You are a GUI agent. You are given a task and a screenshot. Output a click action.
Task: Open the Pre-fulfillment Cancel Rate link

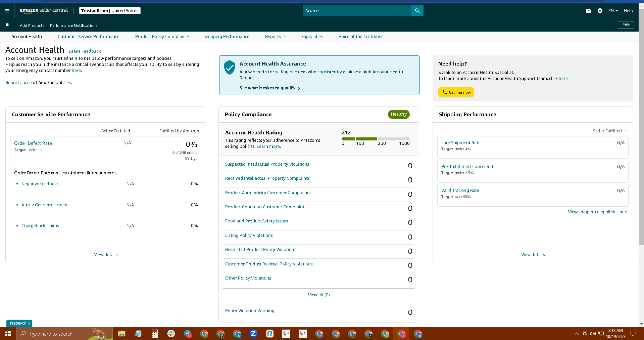pyautogui.click(x=468, y=167)
